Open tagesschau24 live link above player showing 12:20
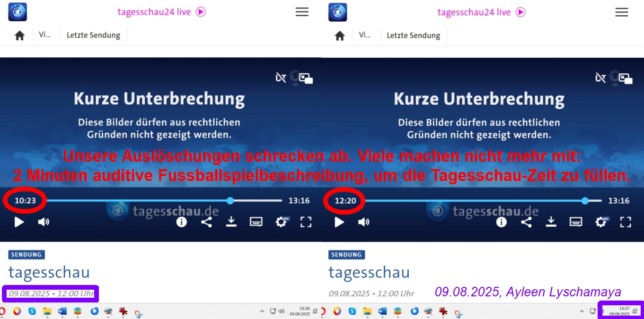This screenshot has width=644, height=319. coord(481,12)
